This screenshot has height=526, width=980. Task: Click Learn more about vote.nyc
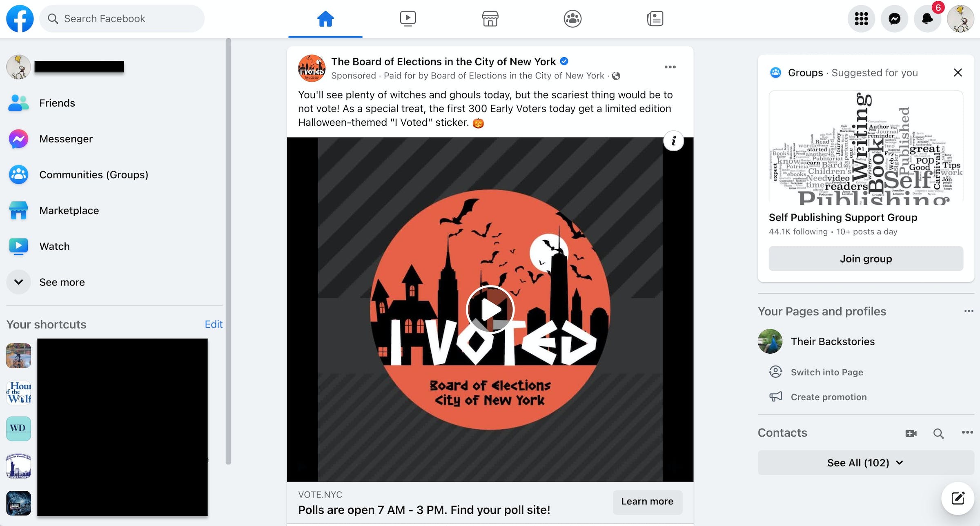[647, 501]
